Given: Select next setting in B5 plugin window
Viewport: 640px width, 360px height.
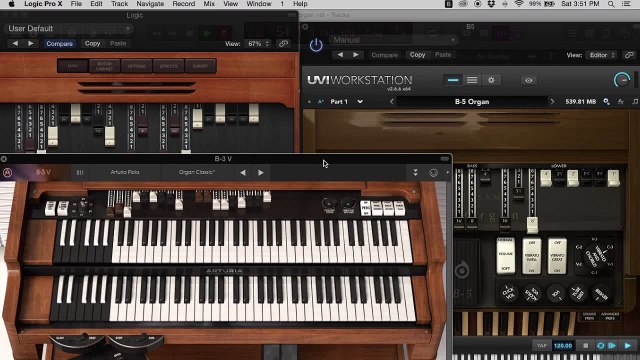Looking at the screenshot, I should pos(356,55).
